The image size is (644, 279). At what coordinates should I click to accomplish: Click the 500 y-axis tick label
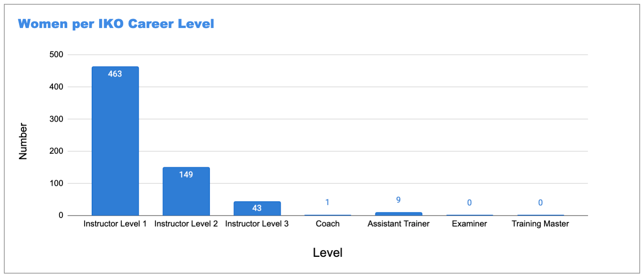[x=56, y=54]
